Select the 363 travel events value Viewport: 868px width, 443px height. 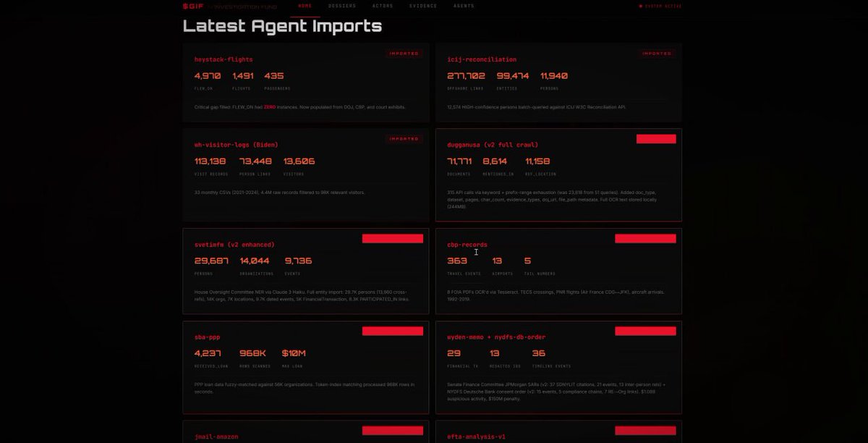click(457, 261)
